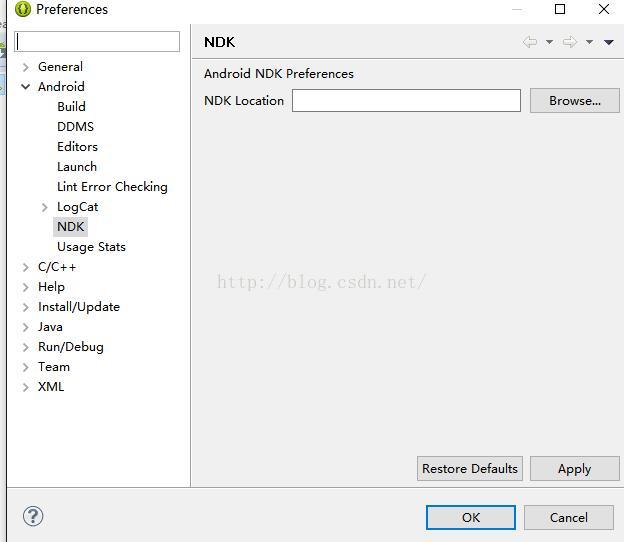Confirm with the OK button
Screen dimensions: 624x542
[x=471, y=517]
